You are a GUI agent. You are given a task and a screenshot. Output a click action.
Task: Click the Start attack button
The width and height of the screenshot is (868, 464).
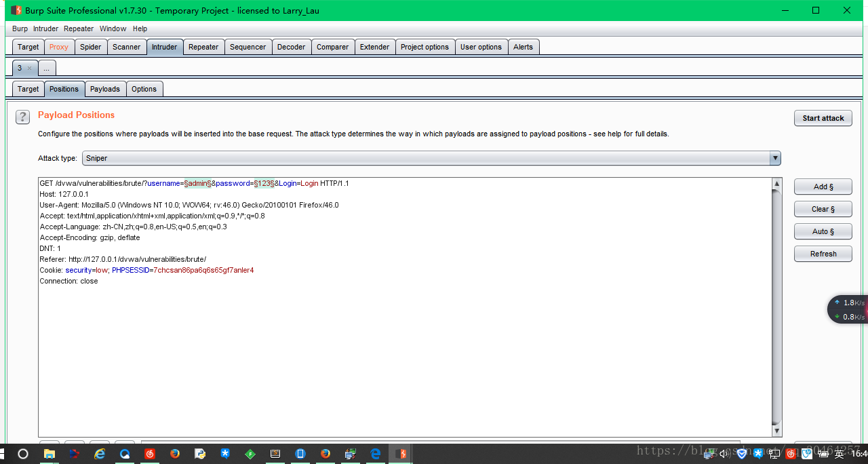[x=823, y=118]
